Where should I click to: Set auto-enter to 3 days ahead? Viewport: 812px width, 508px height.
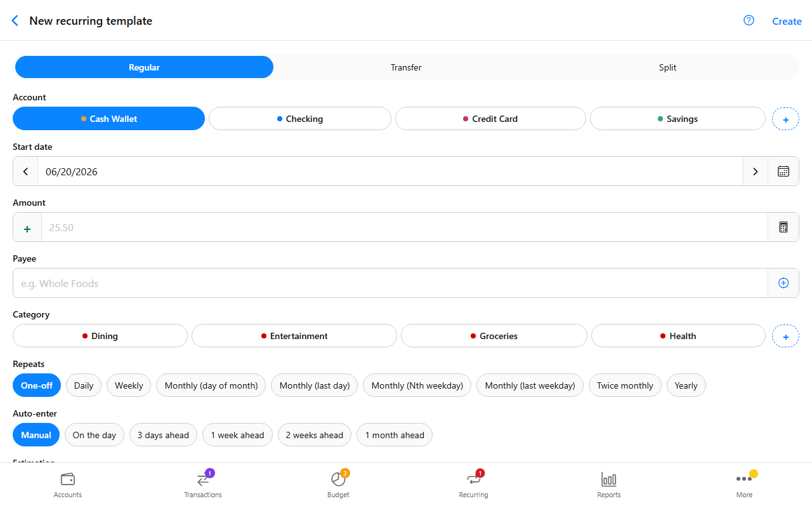point(163,435)
